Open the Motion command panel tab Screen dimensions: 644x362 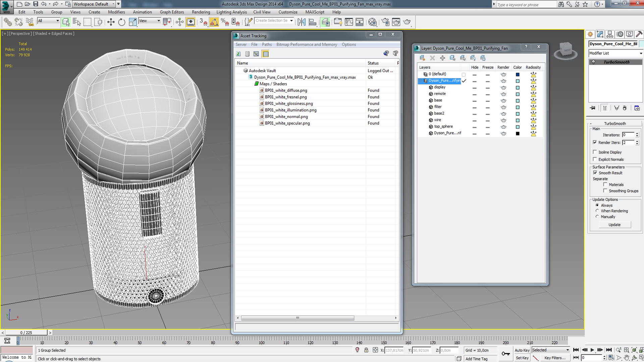tap(620, 34)
